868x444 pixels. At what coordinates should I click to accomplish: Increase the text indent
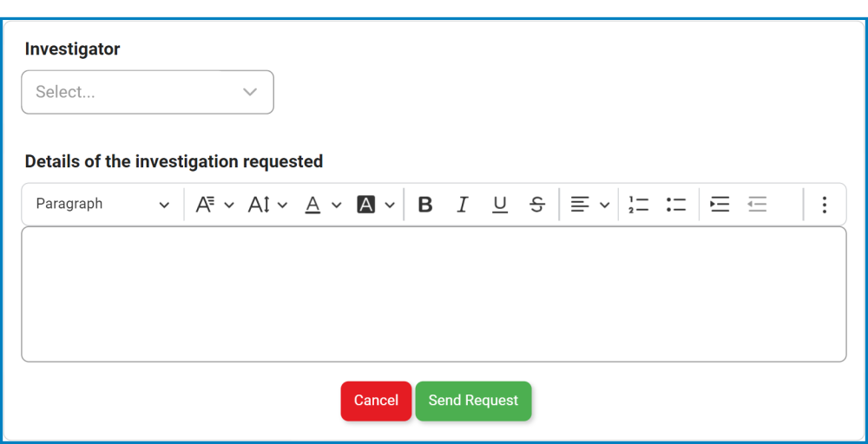point(720,205)
